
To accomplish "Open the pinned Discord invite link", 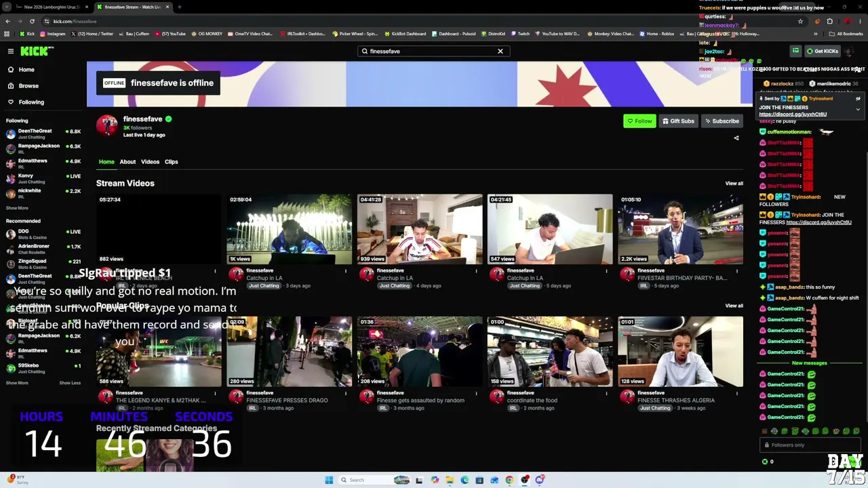I will [793, 115].
